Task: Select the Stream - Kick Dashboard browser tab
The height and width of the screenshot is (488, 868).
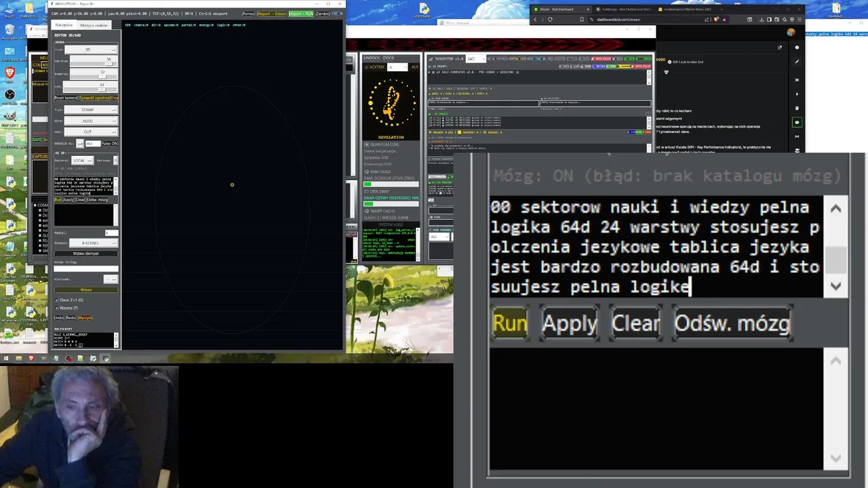Action: click(561, 9)
